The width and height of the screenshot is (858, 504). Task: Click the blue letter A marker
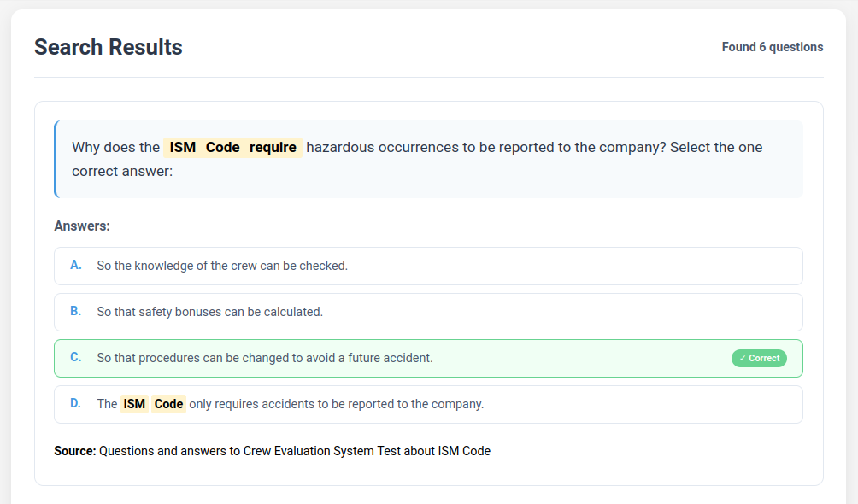pyautogui.click(x=76, y=266)
